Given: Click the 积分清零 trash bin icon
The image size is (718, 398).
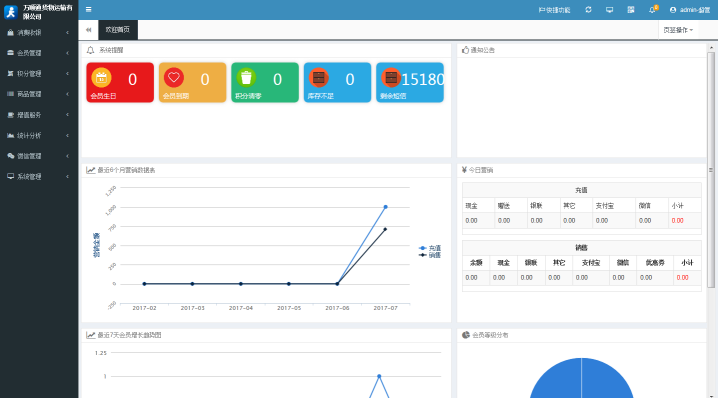Looking at the screenshot, I should [246, 77].
